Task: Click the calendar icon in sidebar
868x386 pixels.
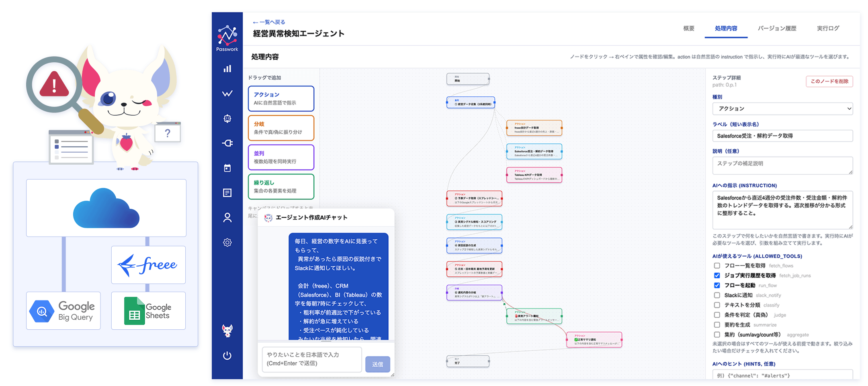Action: click(227, 168)
